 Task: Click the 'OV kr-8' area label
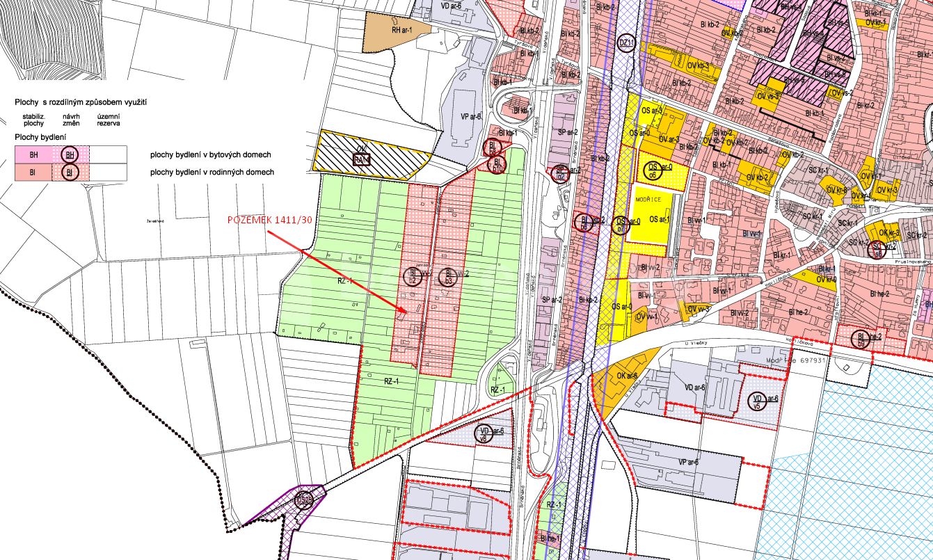(836, 190)
